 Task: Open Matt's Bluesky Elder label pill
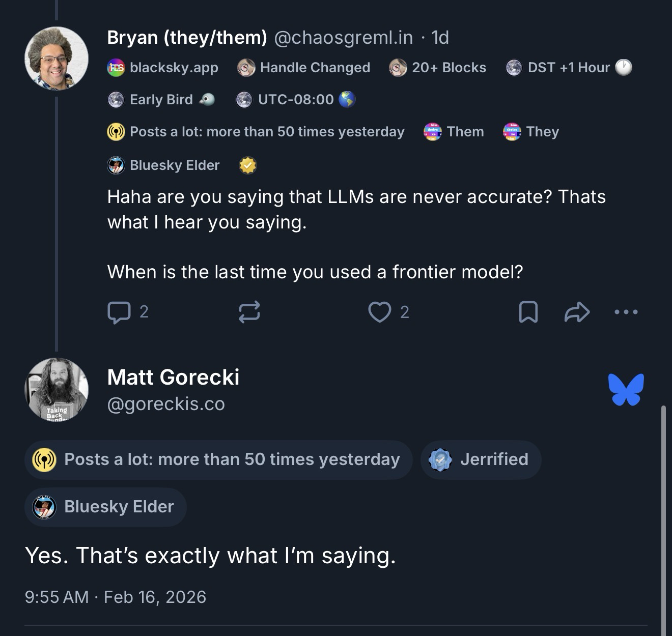click(105, 507)
